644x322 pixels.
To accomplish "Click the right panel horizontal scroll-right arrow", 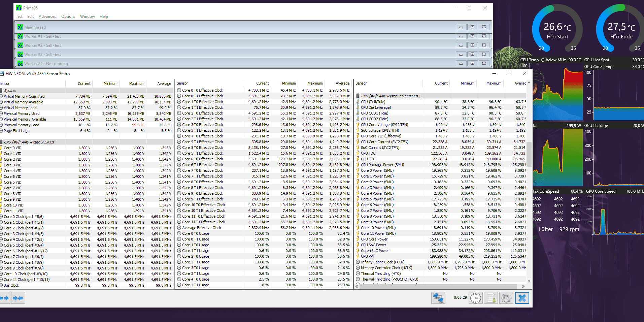I will point(523,286).
